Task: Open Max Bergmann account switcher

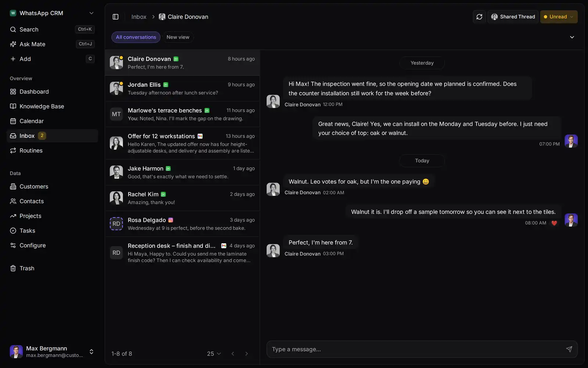Action: click(52, 352)
